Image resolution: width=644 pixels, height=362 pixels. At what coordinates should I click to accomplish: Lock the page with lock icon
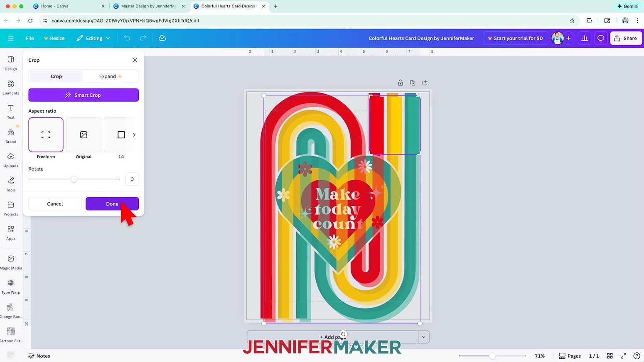401,83
